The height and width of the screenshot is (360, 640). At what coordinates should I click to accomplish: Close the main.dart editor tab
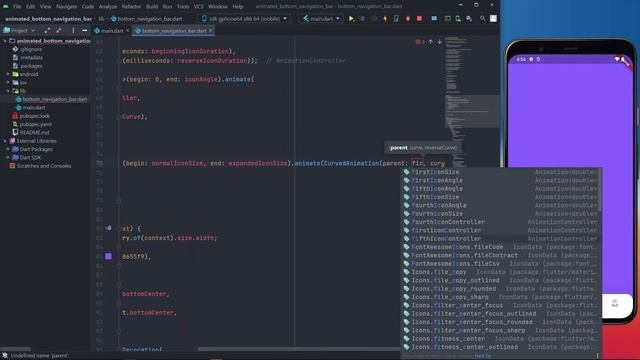click(127, 31)
